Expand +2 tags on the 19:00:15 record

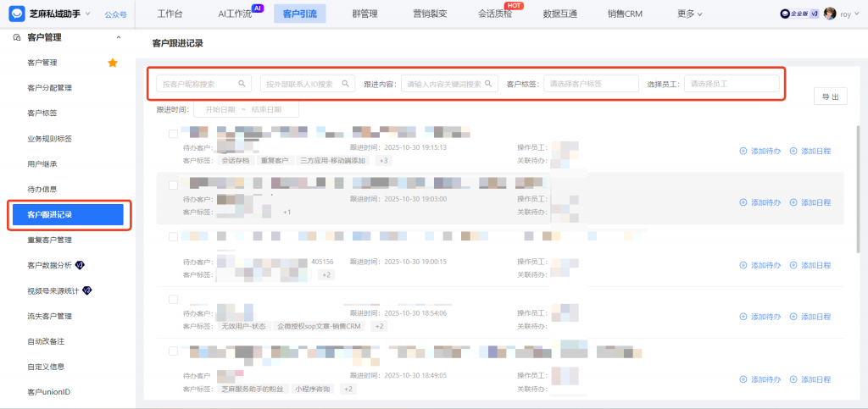point(326,274)
